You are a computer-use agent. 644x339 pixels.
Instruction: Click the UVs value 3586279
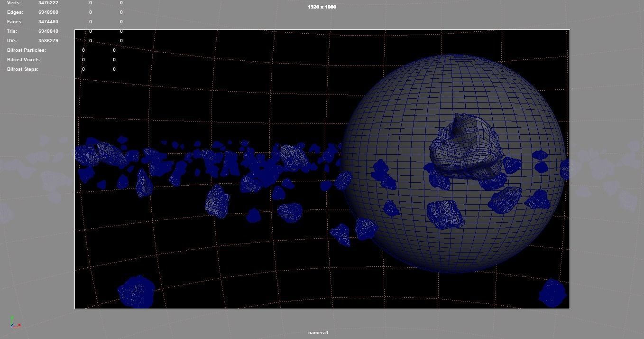pyautogui.click(x=48, y=41)
